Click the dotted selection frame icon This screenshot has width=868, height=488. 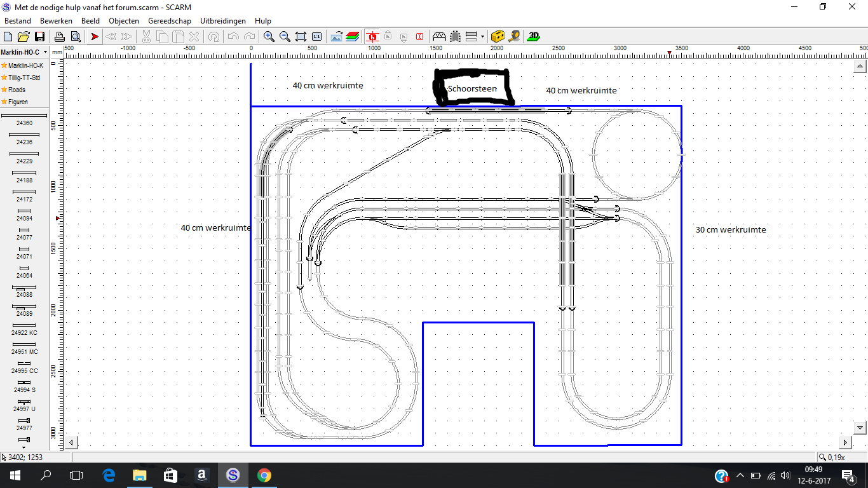(x=455, y=37)
